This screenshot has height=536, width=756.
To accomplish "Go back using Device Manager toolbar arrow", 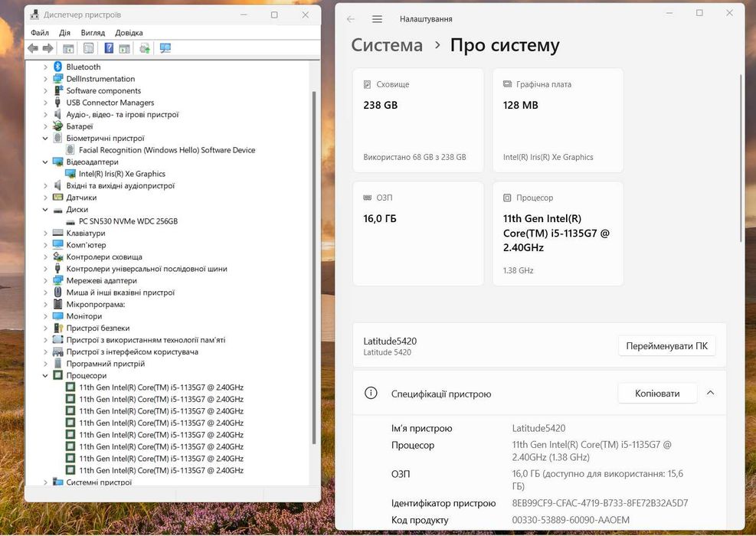I will click(x=33, y=48).
